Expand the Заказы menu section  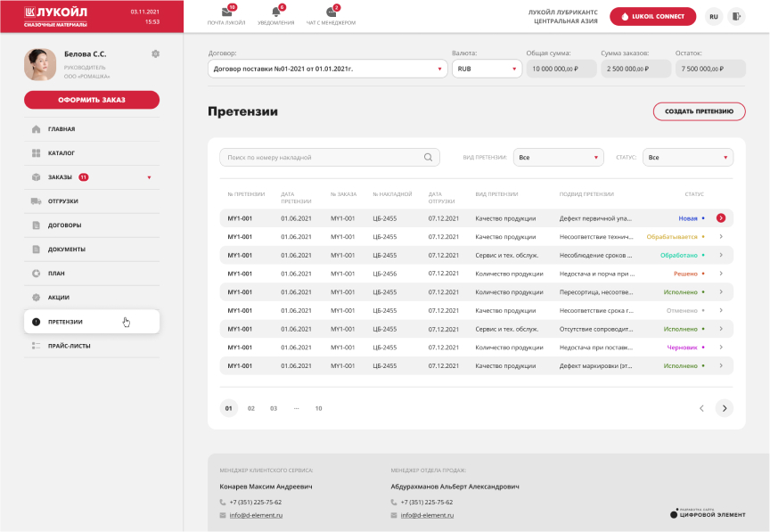pos(149,177)
